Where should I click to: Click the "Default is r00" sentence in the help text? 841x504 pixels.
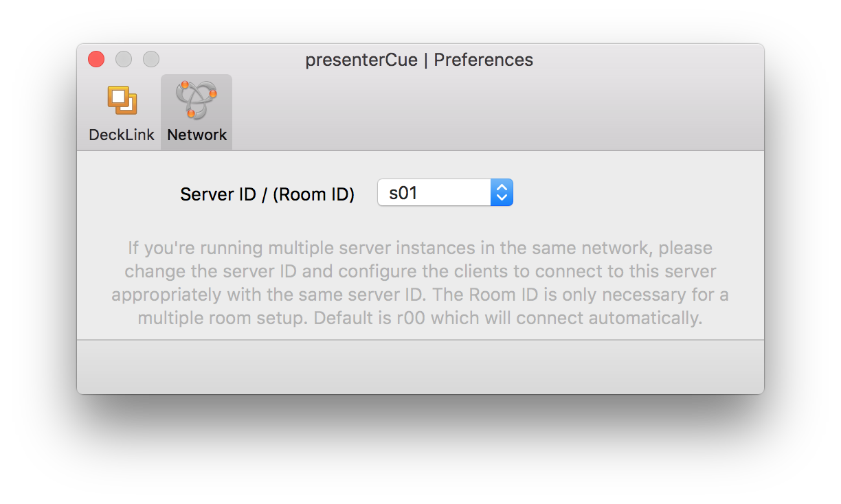tap(507, 319)
